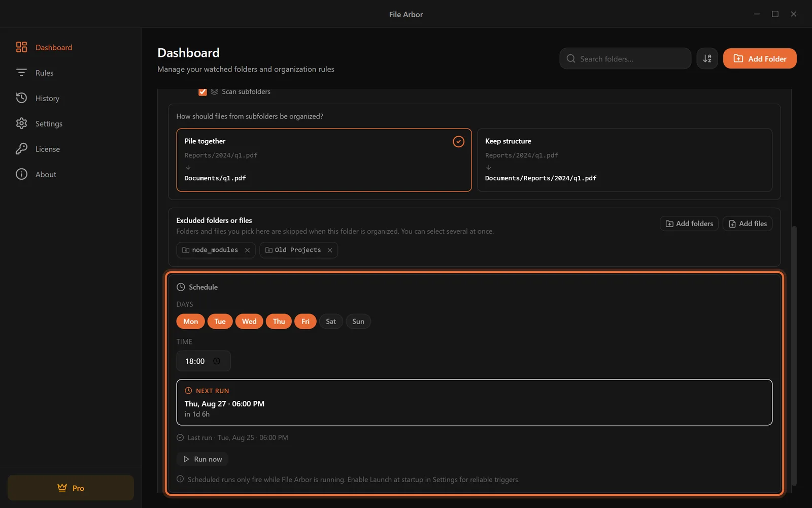The image size is (812, 508).
Task: Click the Pro crown icon
Action: click(x=62, y=488)
